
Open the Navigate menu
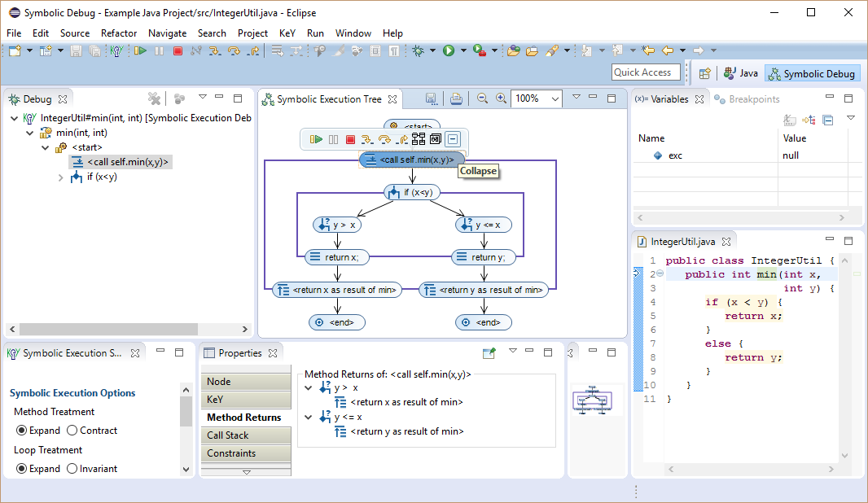click(x=167, y=33)
